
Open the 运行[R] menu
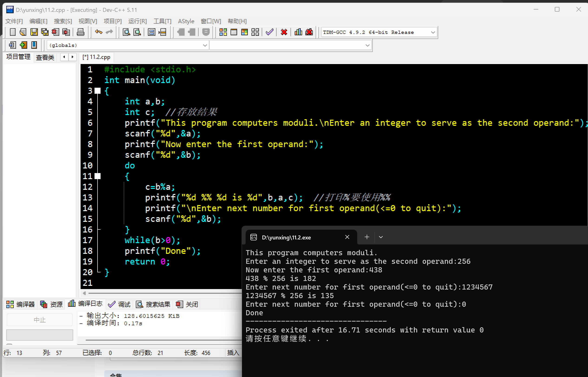click(x=137, y=21)
